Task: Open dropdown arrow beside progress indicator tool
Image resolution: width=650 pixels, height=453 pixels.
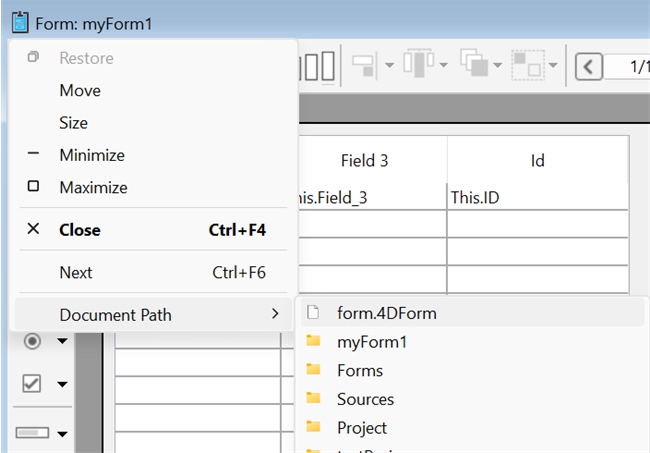Action: (63, 434)
